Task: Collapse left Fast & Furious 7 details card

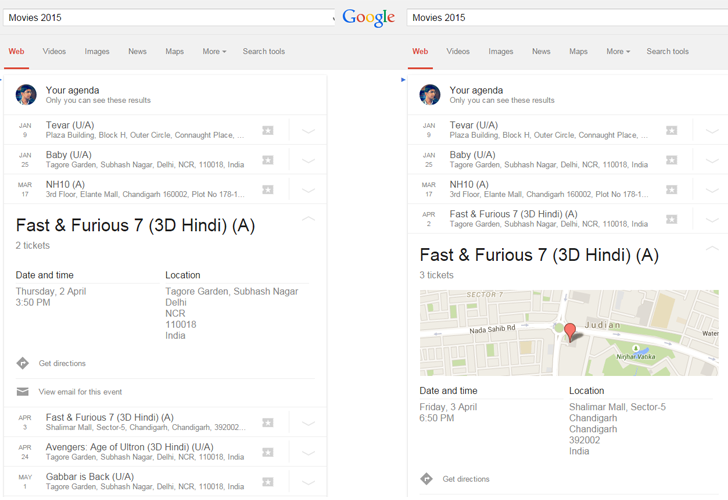Action: 308,218
